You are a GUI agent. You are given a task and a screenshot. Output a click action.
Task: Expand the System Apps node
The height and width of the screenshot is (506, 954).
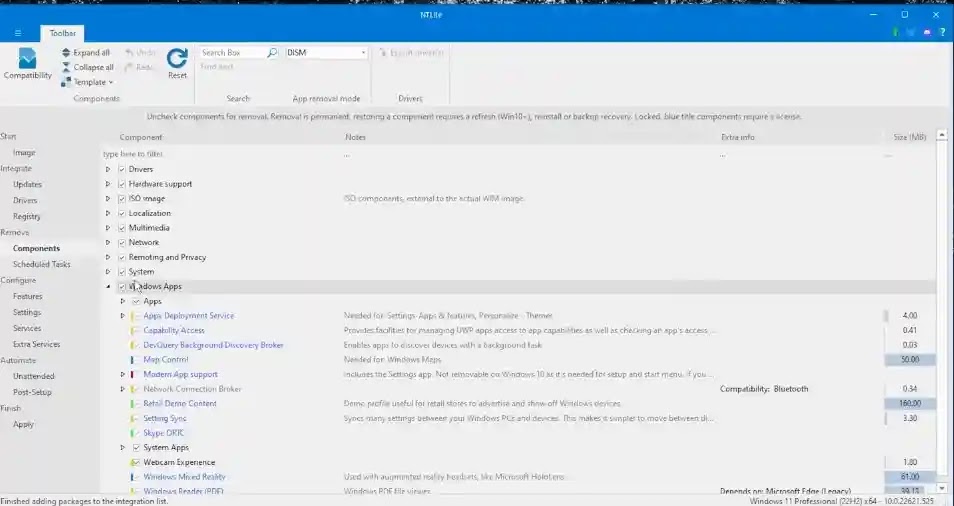(122, 448)
